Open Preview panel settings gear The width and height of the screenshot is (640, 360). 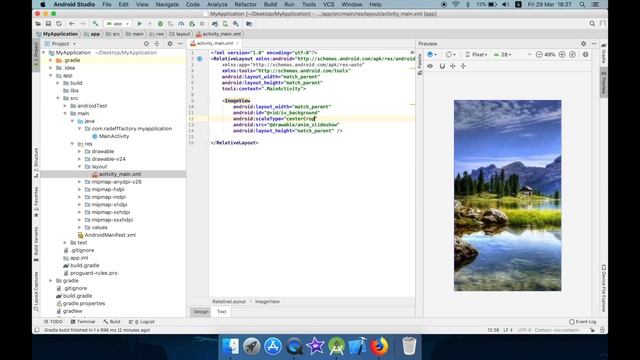pyautogui.click(x=583, y=44)
